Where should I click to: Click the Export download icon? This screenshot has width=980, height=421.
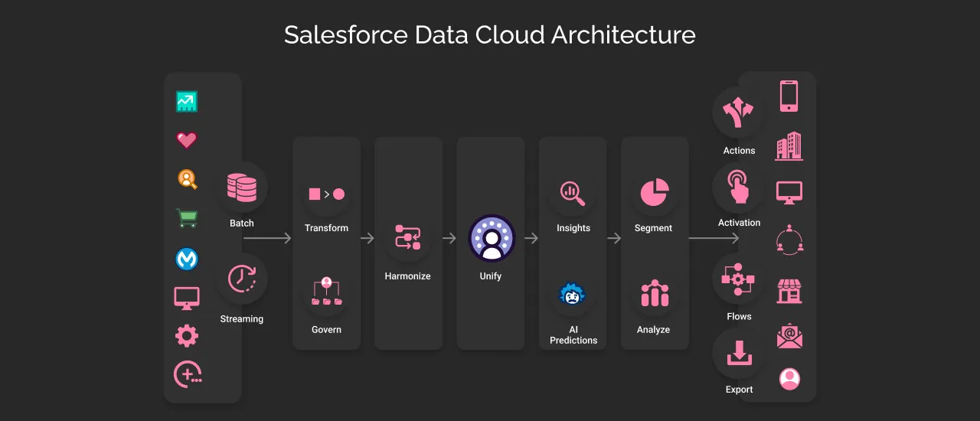pos(739,353)
